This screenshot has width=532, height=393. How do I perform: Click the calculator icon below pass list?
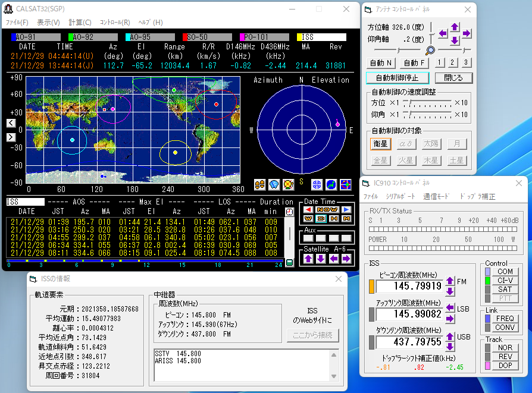pos(290,262)
